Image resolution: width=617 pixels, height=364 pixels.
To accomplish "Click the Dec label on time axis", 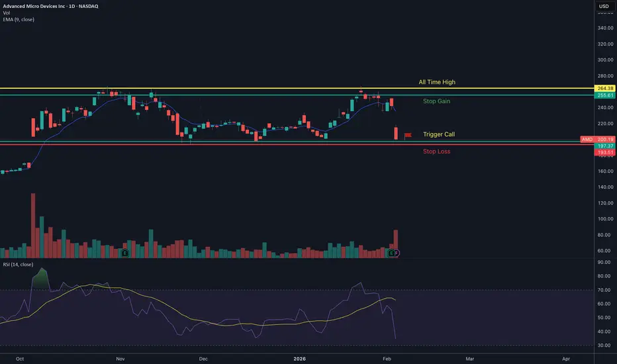I will tap(203, 359).
